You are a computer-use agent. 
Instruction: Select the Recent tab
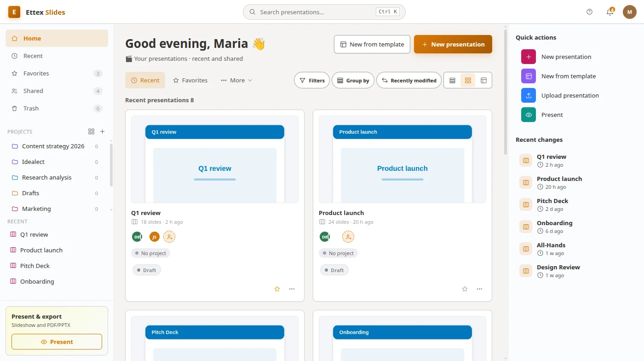[145, 80]
